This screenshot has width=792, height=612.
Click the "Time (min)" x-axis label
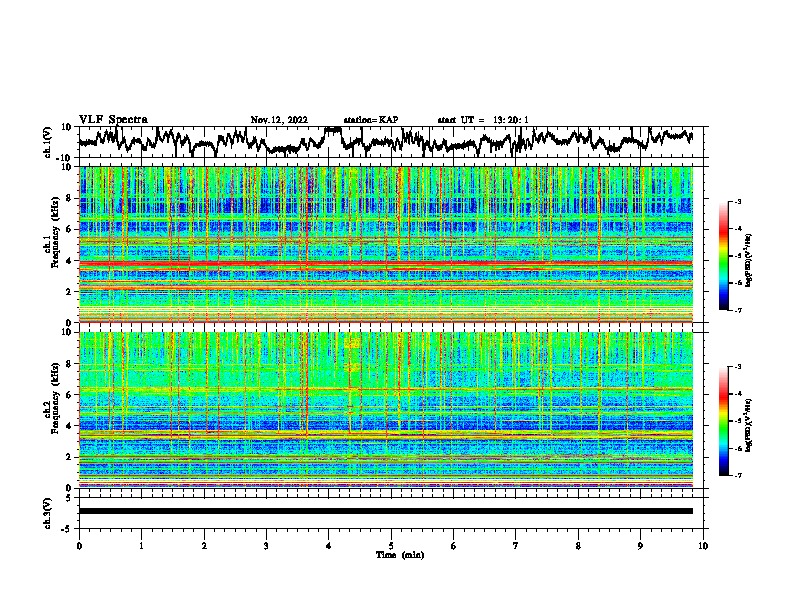(400, 555)
